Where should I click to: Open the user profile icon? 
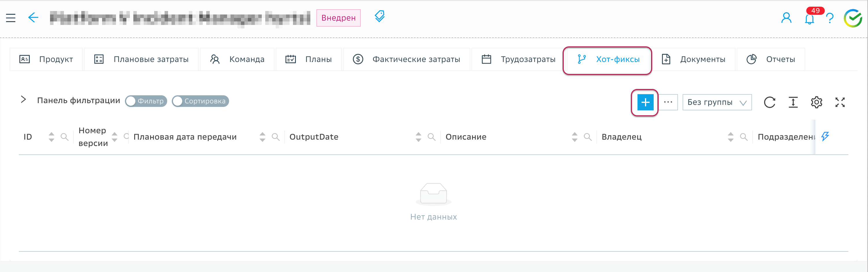(786, 18)
